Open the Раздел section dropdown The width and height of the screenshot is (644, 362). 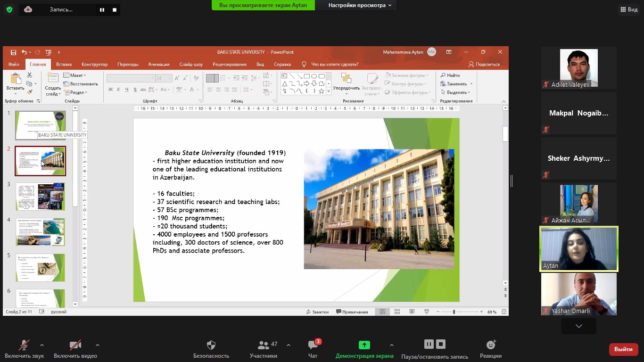tap(75, 92)
